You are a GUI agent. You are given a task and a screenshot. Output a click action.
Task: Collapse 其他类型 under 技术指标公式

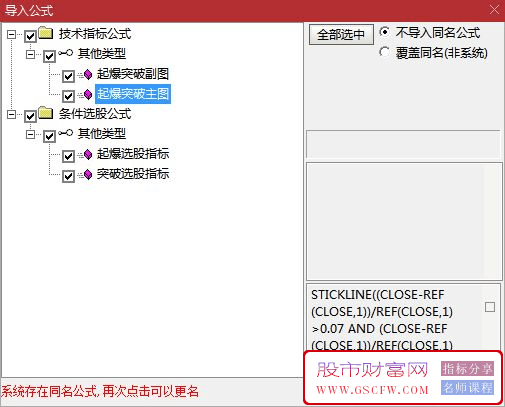click(x=30, y=54)
